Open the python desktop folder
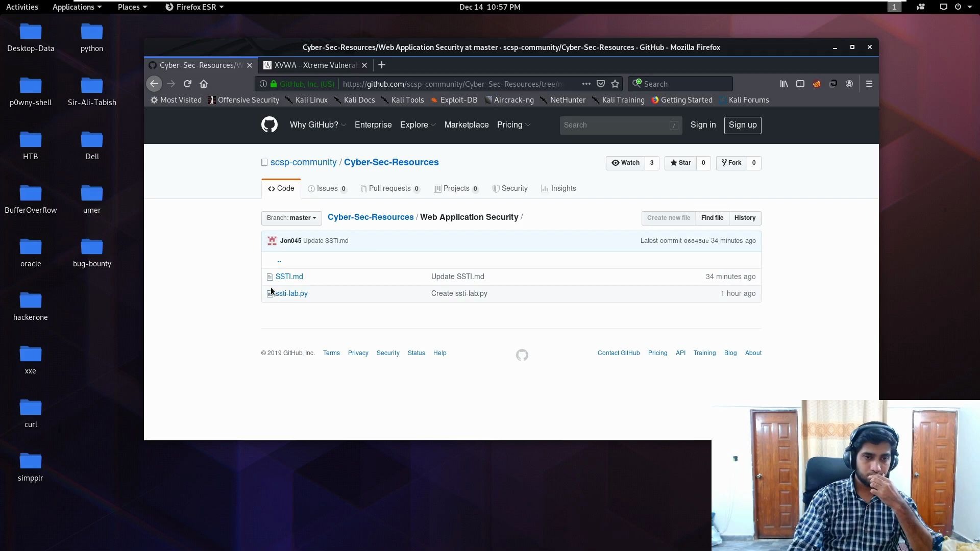 click(x=92, y=37)
